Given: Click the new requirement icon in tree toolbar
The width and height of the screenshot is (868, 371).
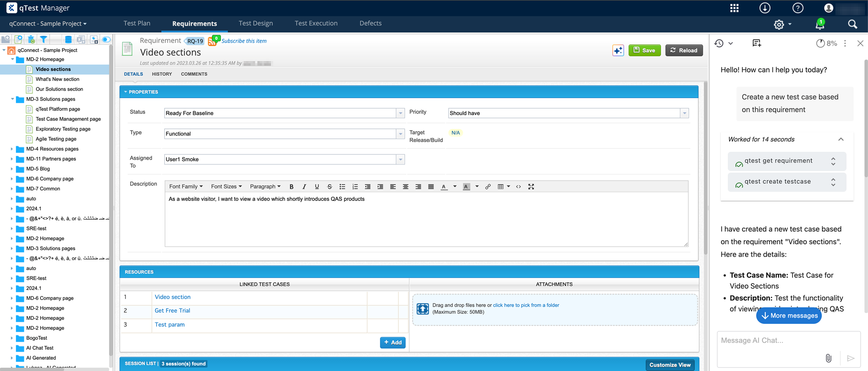Looking at the screenshot, I should [19, 40].
